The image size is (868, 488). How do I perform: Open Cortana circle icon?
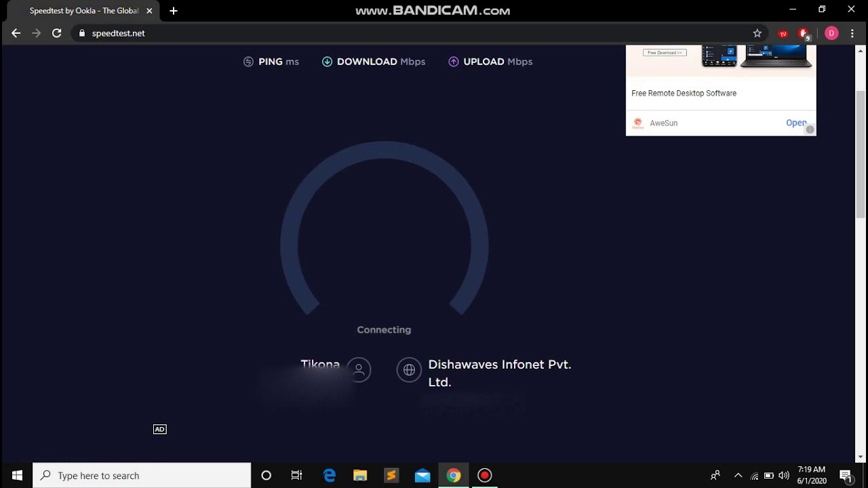(266, 475)
